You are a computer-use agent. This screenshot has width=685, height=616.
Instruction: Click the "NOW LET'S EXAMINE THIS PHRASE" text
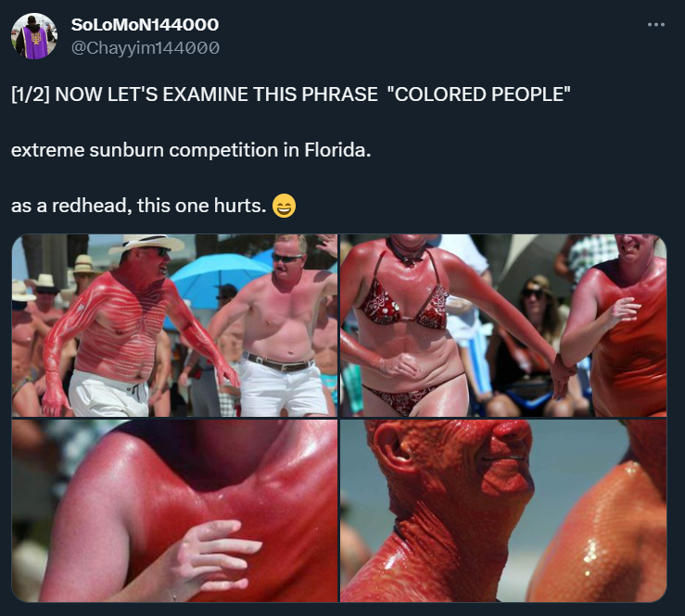[x=217, y=94]
